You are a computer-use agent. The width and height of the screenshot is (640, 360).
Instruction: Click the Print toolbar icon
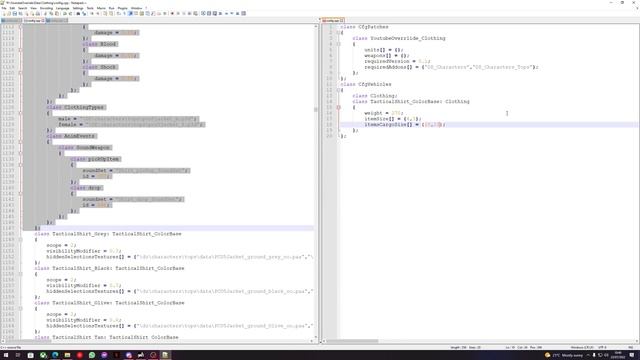[38, 13]
